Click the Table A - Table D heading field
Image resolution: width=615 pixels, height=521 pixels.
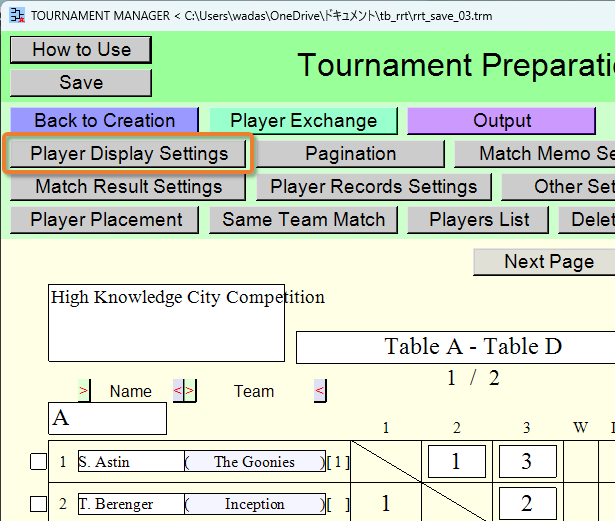pos(455,347)
